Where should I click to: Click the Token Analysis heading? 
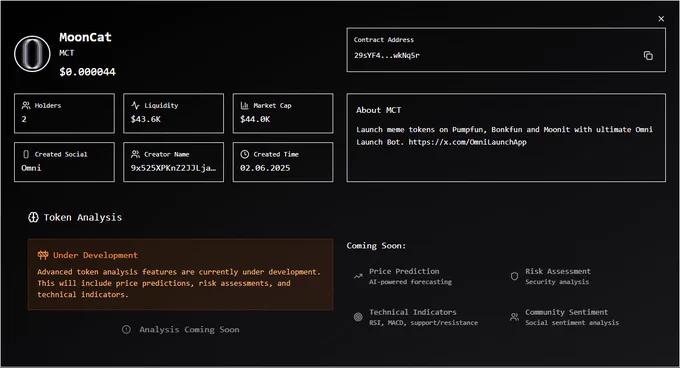83,217
